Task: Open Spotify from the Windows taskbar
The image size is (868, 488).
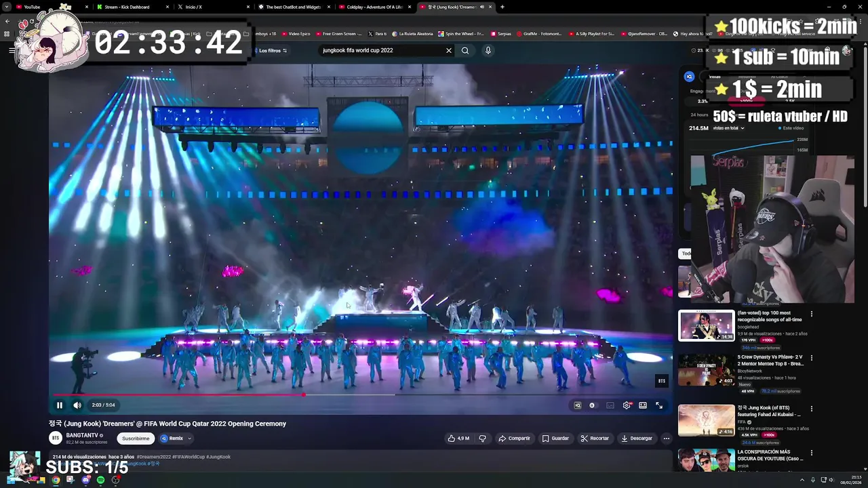Action: 100,480
